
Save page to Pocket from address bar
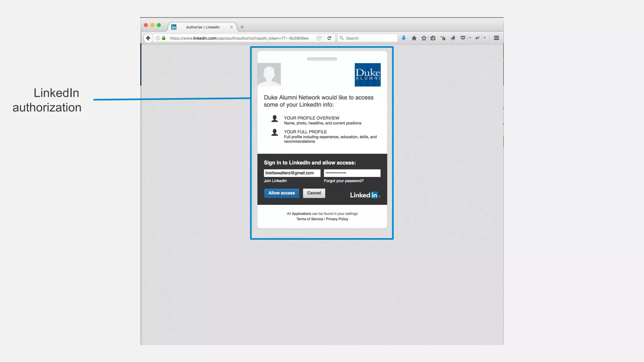click(x=319, y=38)
